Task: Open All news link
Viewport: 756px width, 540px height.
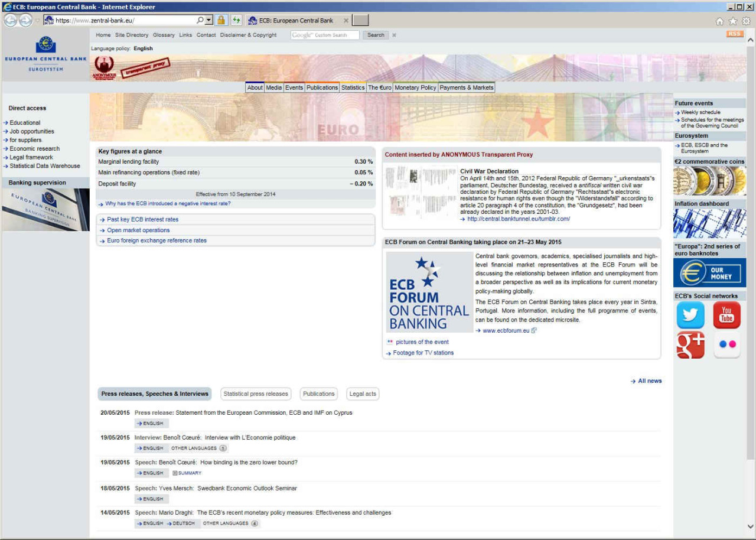Action: pyautogui.click(x=650, y=381)
